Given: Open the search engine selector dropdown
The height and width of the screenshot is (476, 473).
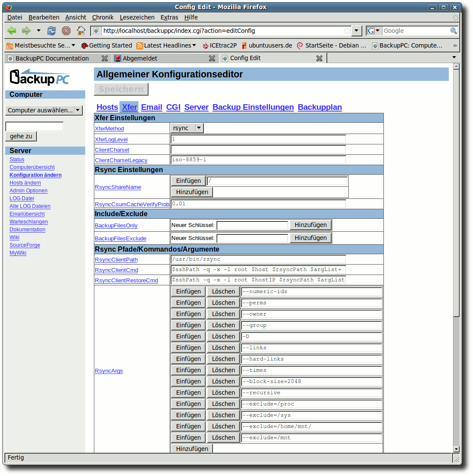Looking at the screenshot, I should coord(373,31).
